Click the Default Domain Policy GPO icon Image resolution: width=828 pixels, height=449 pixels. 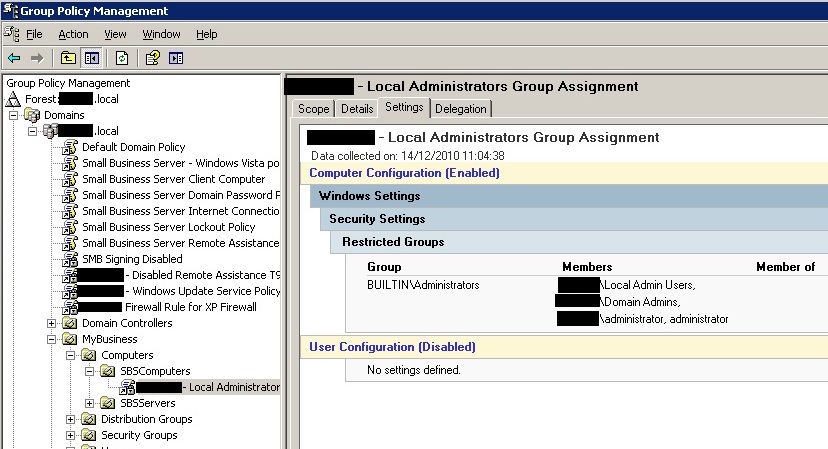[70, 147]
